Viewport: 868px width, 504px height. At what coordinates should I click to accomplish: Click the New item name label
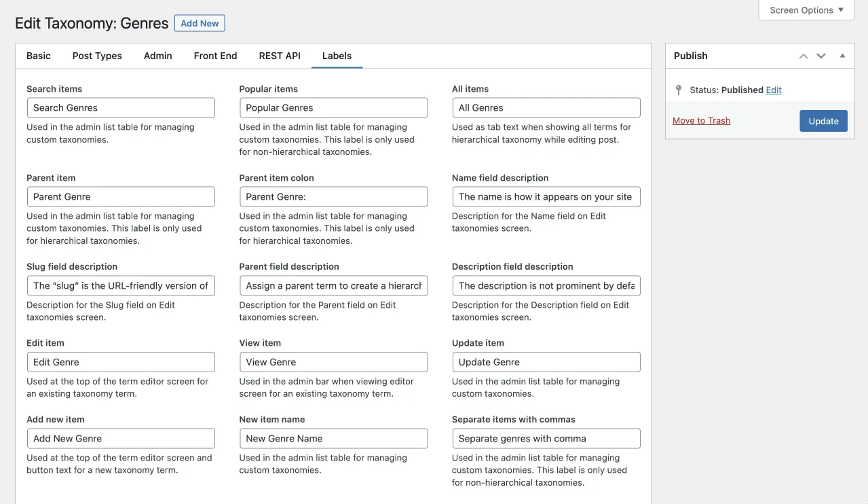[x=272, y=420]
